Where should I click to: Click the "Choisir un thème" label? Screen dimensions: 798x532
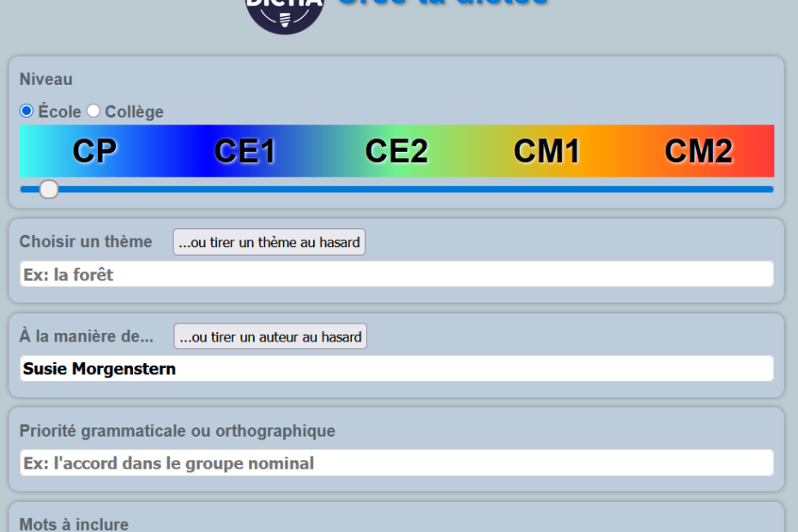[x=86, y=242]
